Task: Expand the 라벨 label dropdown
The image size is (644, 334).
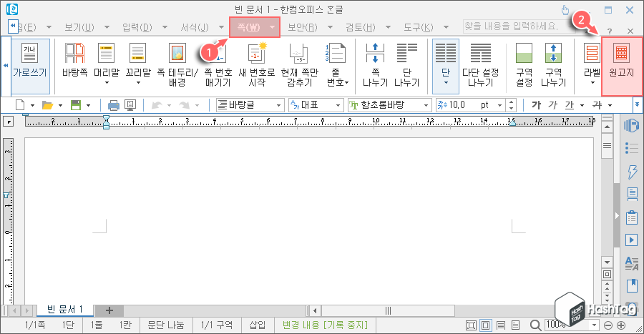Action: (592, 82)
